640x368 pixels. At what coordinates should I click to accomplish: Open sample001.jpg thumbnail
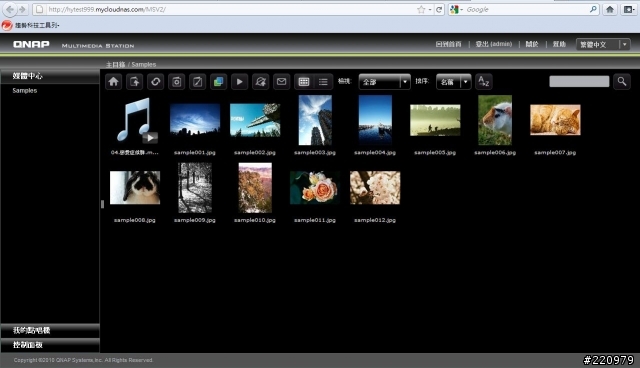coord(195,120)
